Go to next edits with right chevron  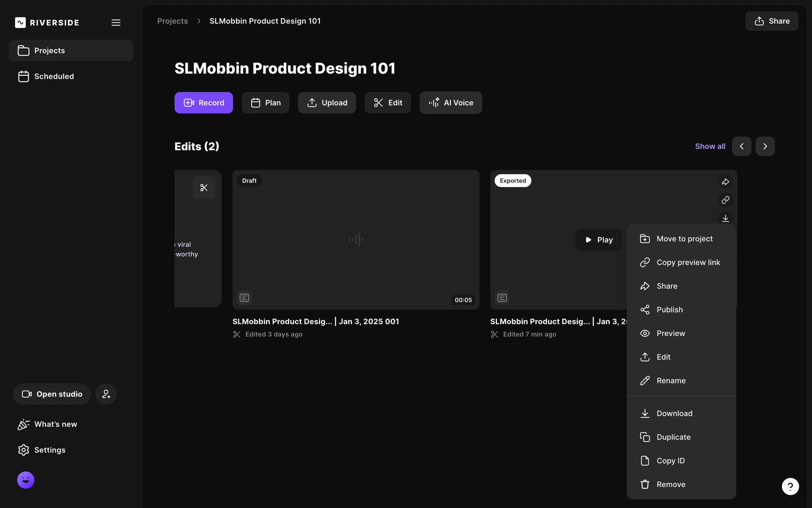click(x=765, y=146)
